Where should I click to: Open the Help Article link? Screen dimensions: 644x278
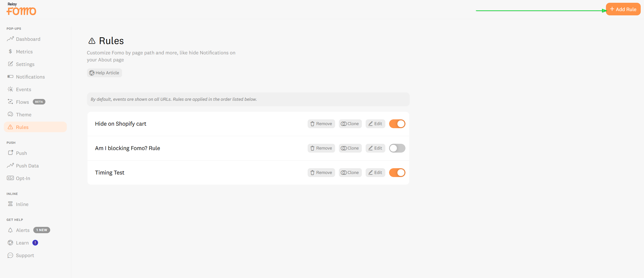pos(104,73)
